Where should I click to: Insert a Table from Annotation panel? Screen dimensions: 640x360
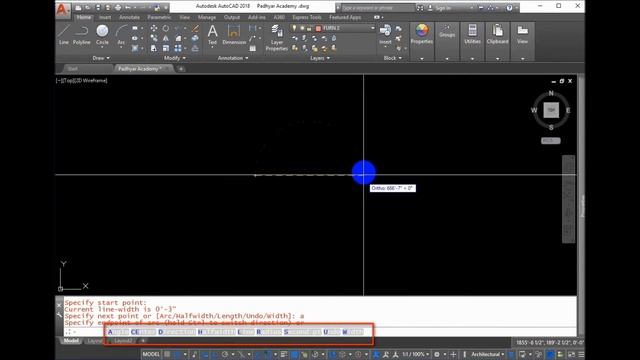click(x=253, y=48)
